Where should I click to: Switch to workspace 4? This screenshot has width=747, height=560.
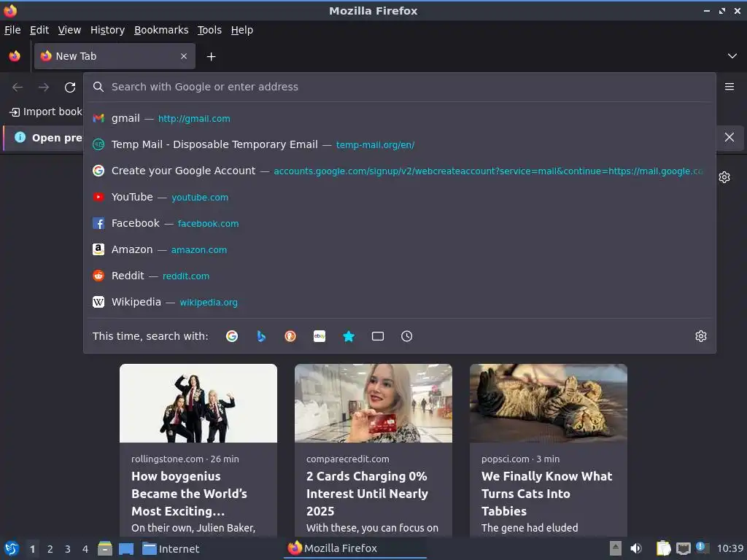pyautogui.click(x=85, y=549)
